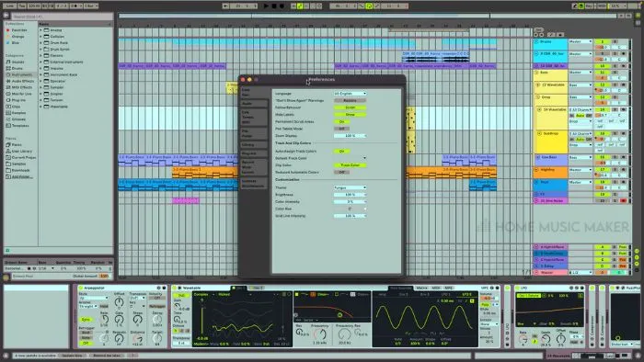Expand the Sampler instrument folder
The height and width of the screenshot is (362, 644).
[x=40, y=87]
